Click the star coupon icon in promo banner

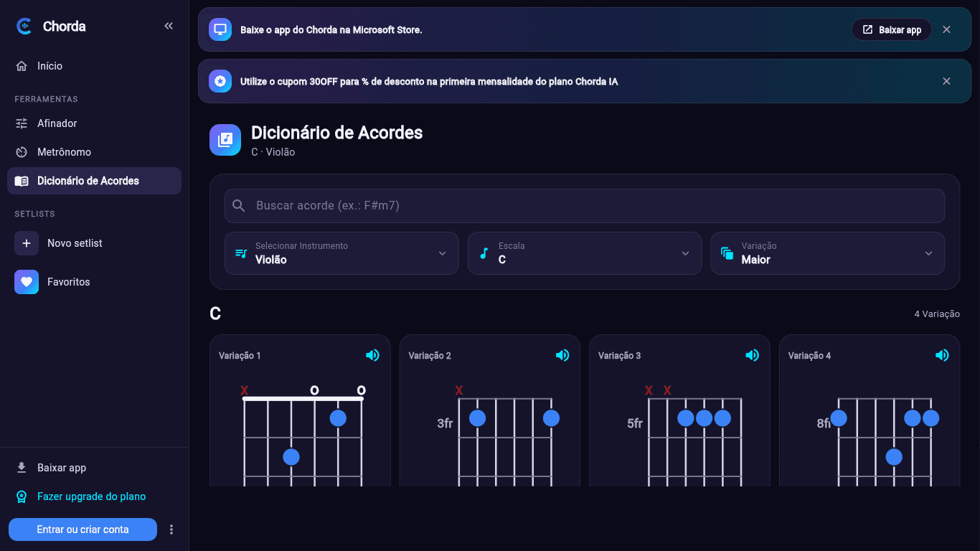(x=220, y=81)
